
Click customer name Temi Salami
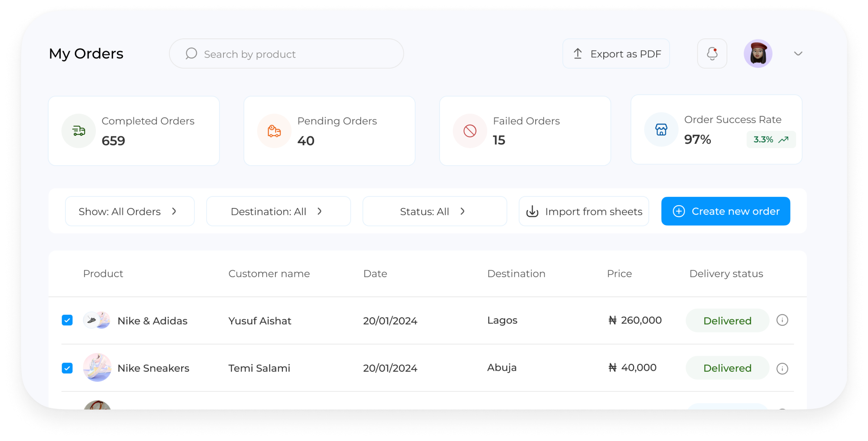coord(259,368)
